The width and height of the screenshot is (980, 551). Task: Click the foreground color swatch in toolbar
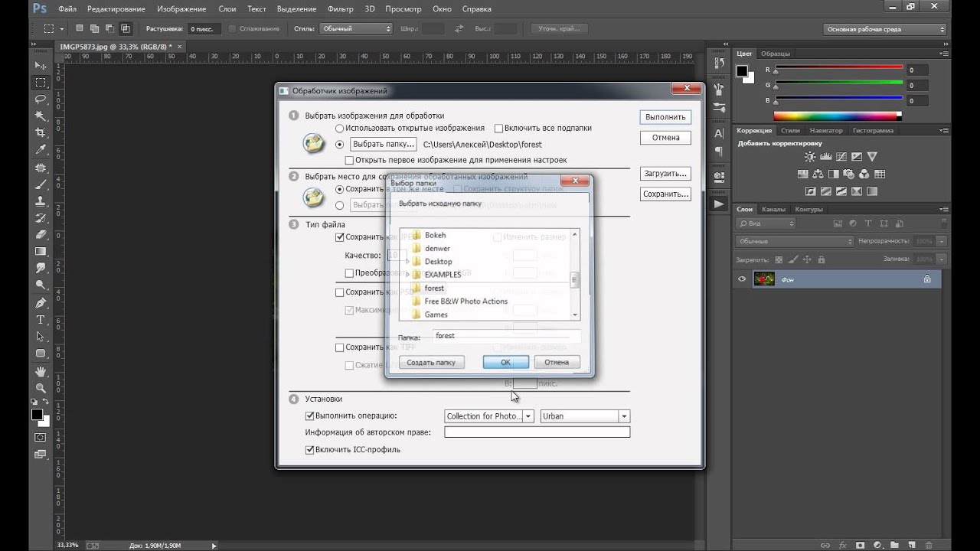coord(37,414)
